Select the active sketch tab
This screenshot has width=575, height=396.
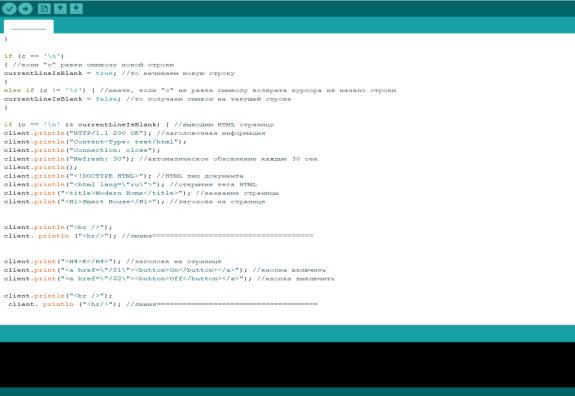point(29,26)
